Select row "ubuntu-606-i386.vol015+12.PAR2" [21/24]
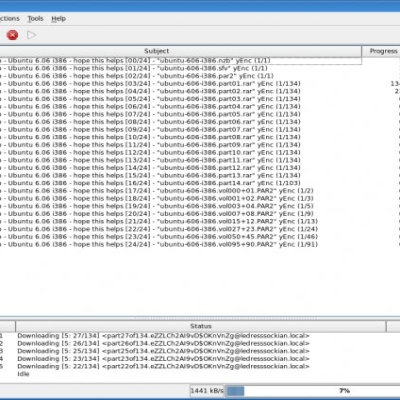 tap(200, 222)
